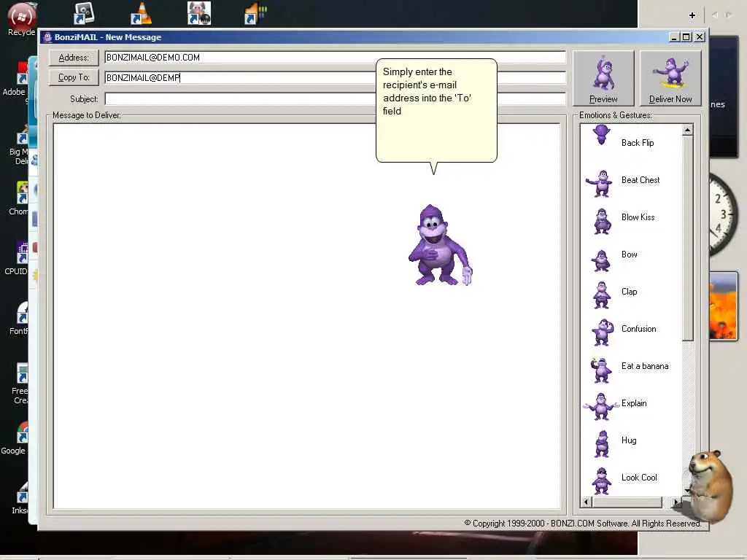
Task: Select the Back Flip gesture icon
Action: (601, 135)
